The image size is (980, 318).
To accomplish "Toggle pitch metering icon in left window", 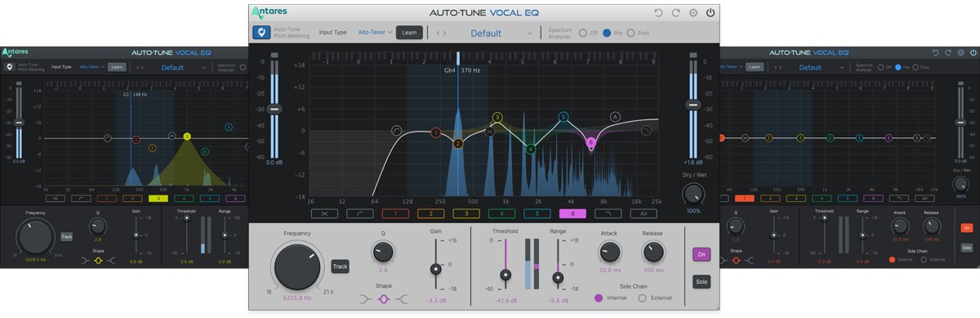I will tap(10, 67).
